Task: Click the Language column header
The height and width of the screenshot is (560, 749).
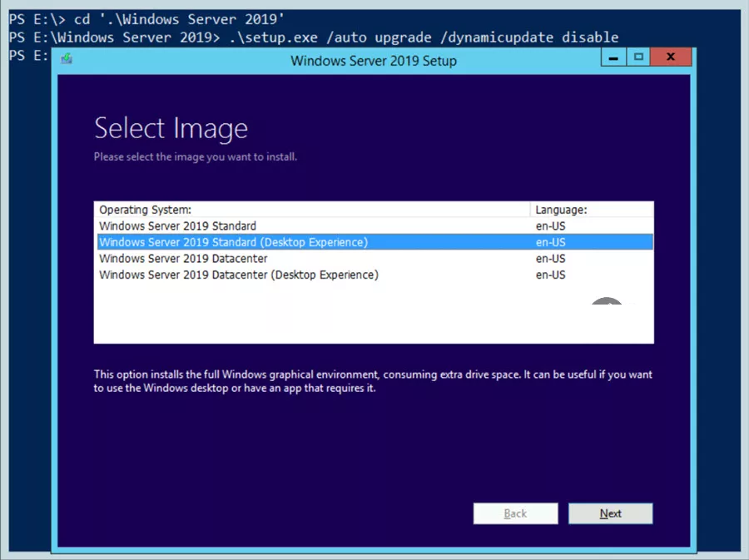Action: [x=592, y=210]
